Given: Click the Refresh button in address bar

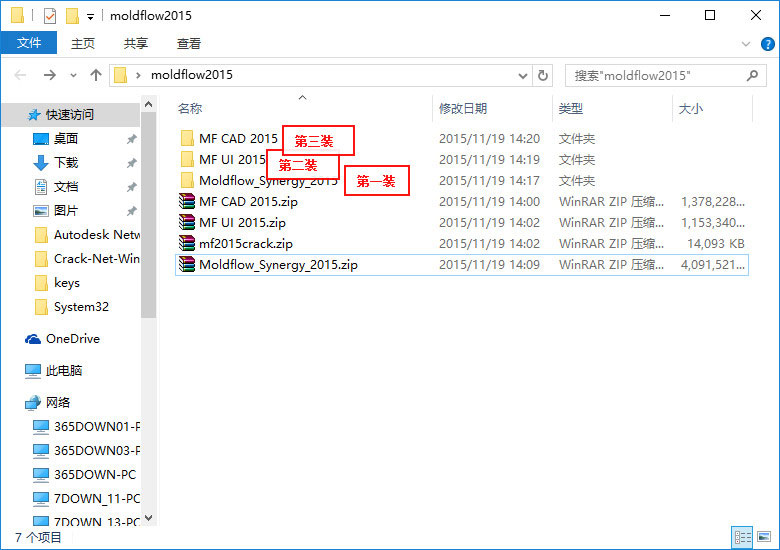Looking at the screenshot, I should [x=543, y=76].
